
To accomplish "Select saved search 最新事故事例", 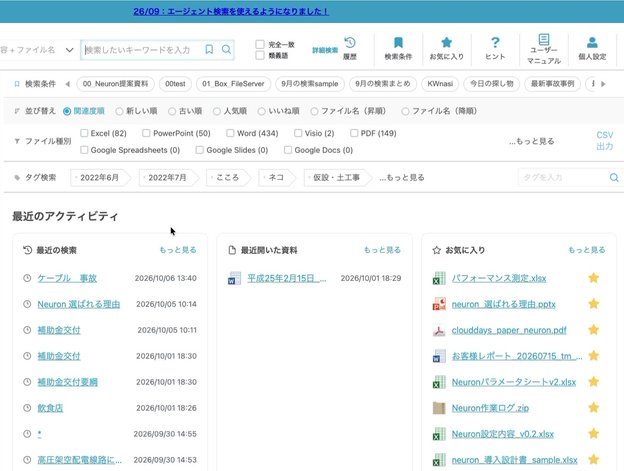I will 552,84.
